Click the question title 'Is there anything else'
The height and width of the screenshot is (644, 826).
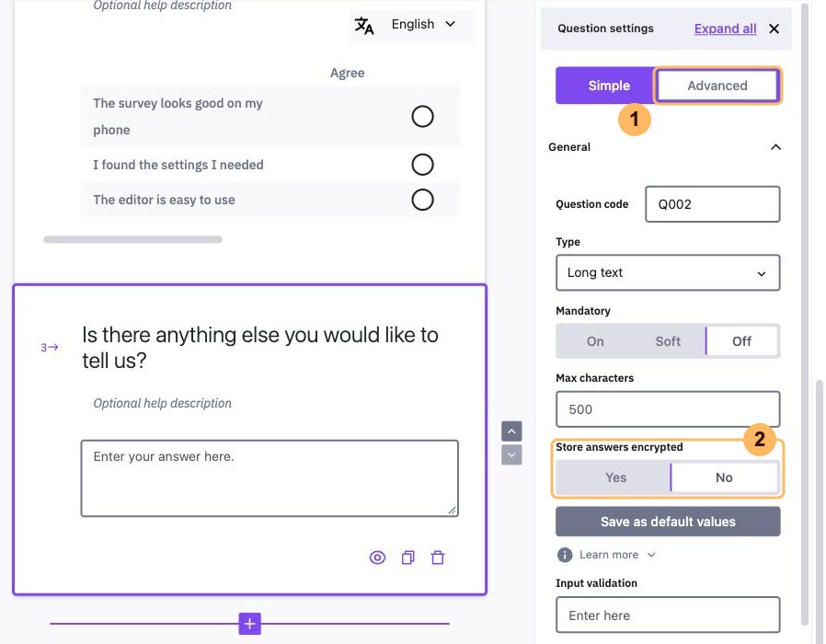260,348
